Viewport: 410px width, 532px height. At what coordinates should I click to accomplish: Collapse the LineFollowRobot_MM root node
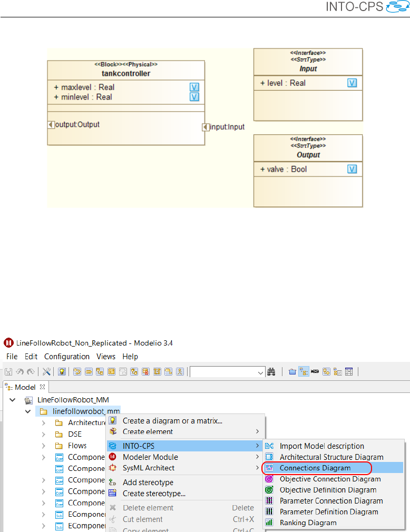click(x=13, y=400)
